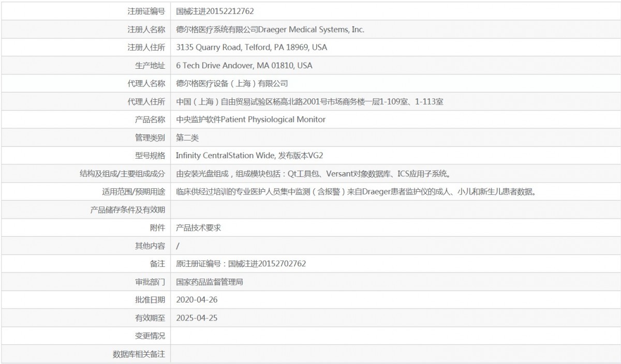The width and height of the screenshot is (621, 364).
Task: Click registrant name Draeger Medical Systems, Inc.
Action: 312,29
